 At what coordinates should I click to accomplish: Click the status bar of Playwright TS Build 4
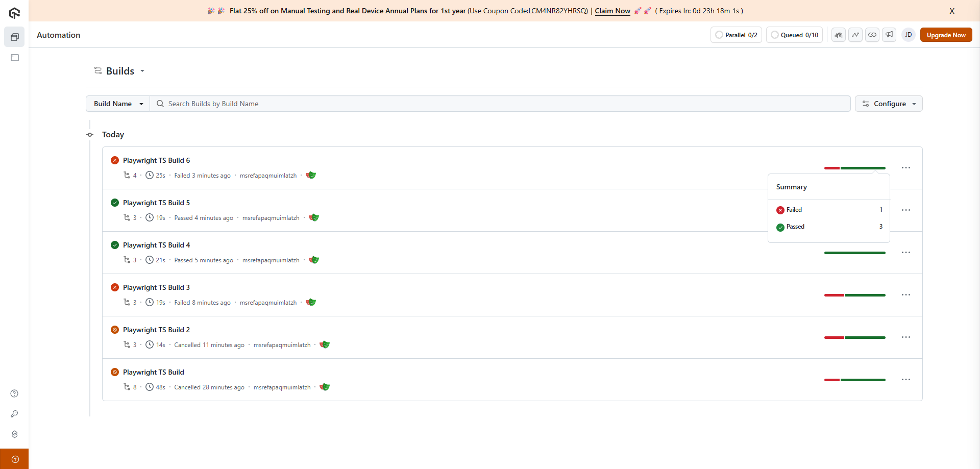854,253
